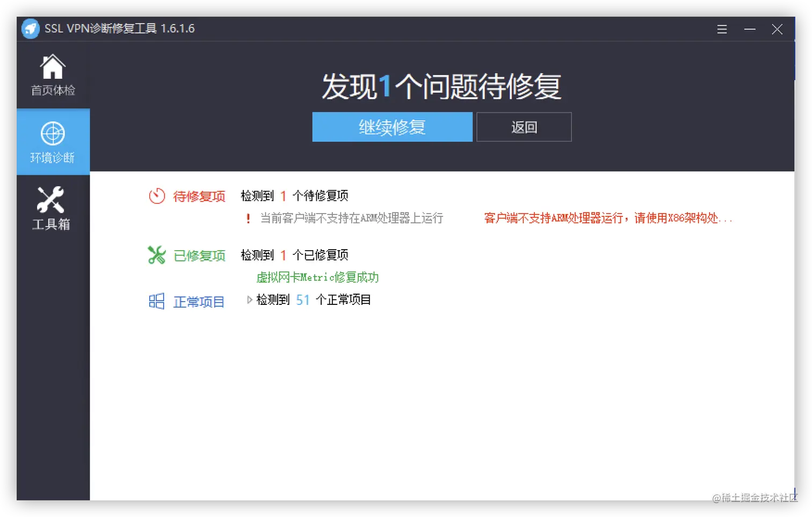The width and height of the screenshot is (812, 517).
Task: Click the 已修复项 label
Action: click(x=199, y=256)
